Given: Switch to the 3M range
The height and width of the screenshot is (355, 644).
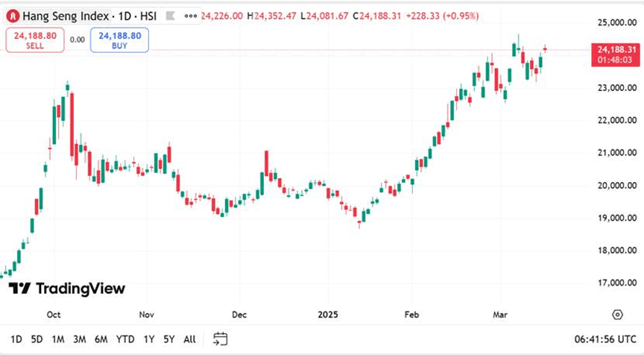Looking at the screenshot, I should click(x=79, y=339).
